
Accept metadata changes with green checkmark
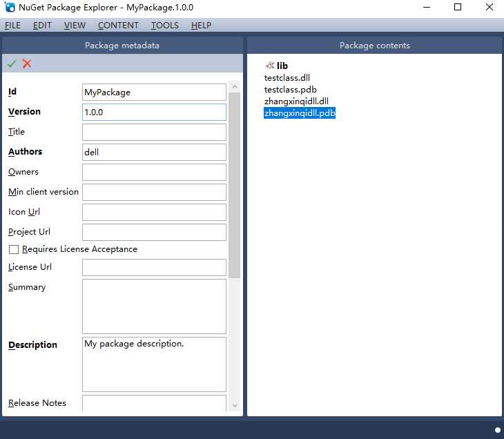point(12,64)
